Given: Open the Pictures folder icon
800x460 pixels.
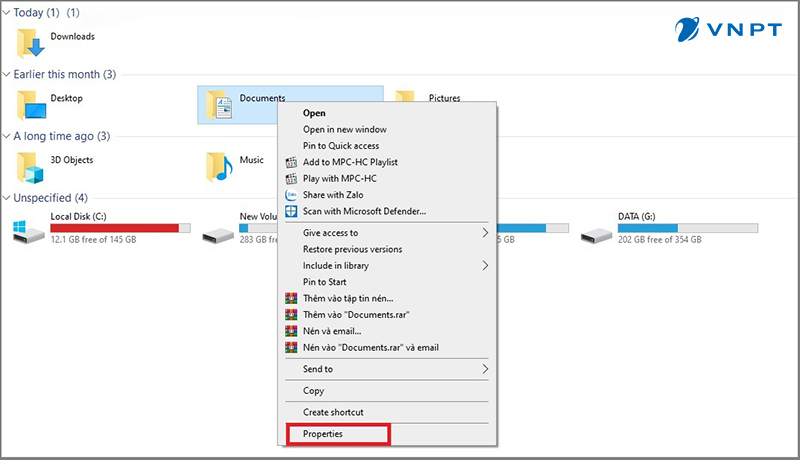Looking at the screenshot, I should coord(405,100).
